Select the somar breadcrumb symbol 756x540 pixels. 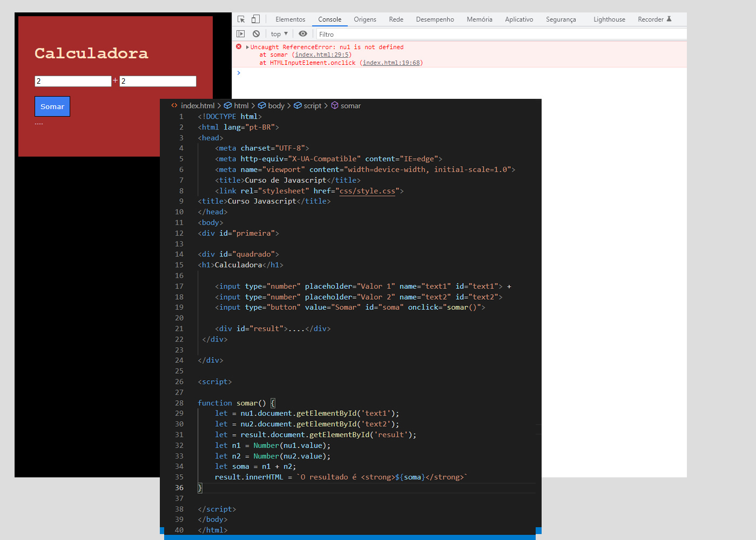(346, 106)
